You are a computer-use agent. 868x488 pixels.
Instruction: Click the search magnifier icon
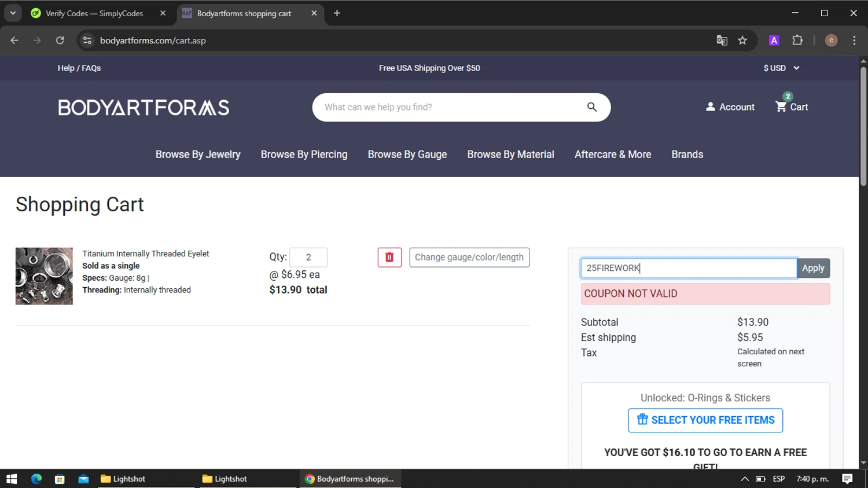[x=591, y=107]
